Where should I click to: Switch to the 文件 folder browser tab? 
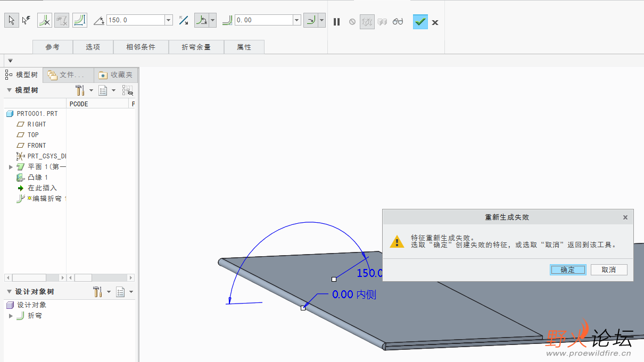(x=68, y=75)
